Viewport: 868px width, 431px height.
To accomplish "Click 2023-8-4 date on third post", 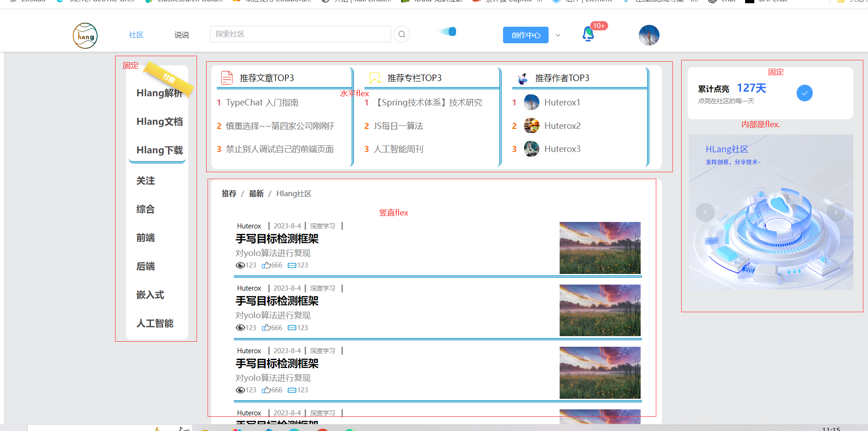I will click(287, 351).
